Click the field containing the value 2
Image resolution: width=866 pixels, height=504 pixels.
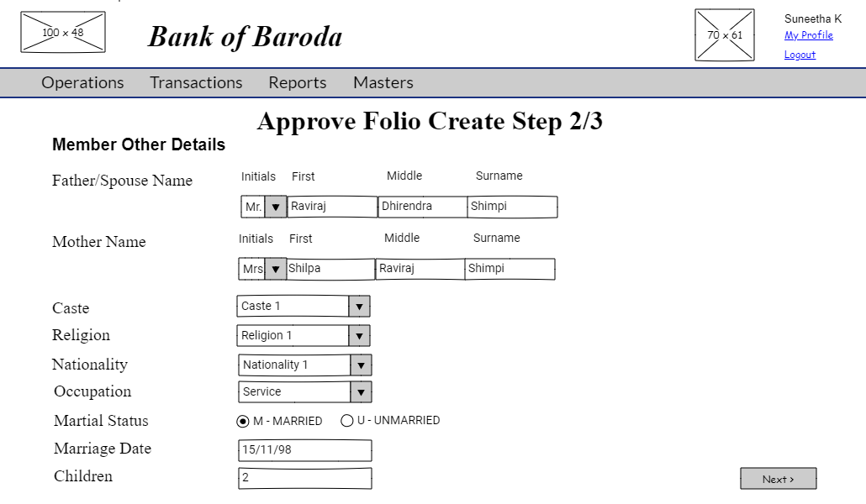[x=304, y=478]
